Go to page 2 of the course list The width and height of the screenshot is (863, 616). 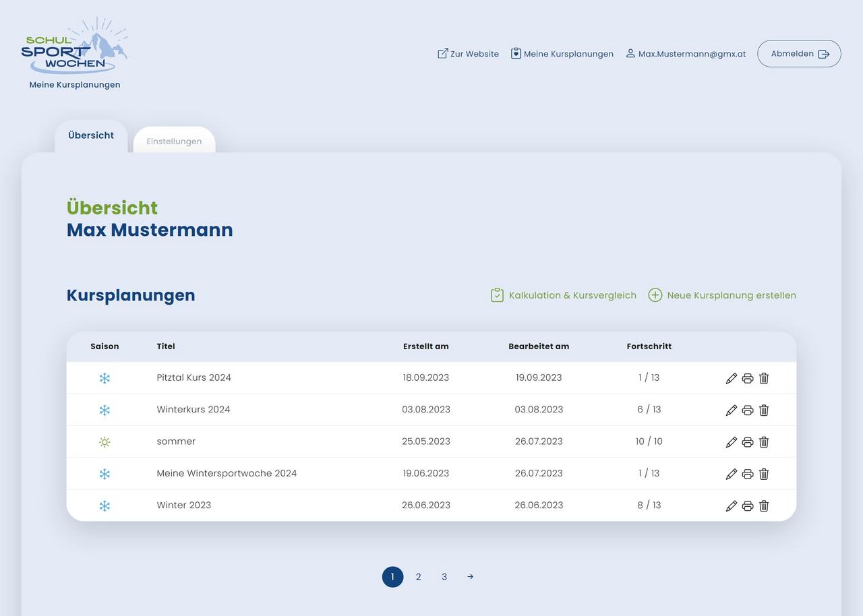pyautogui.click(x=418, y=576)
